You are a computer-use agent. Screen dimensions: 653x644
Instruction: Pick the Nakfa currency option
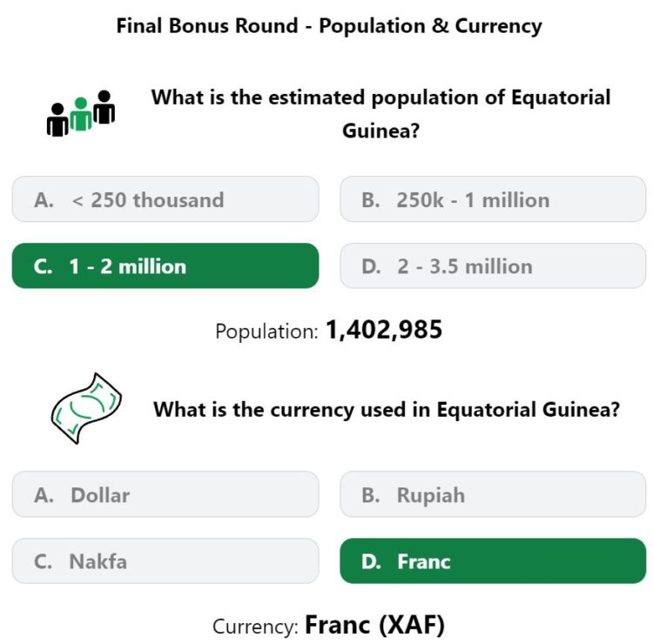(x=165, y=560)
